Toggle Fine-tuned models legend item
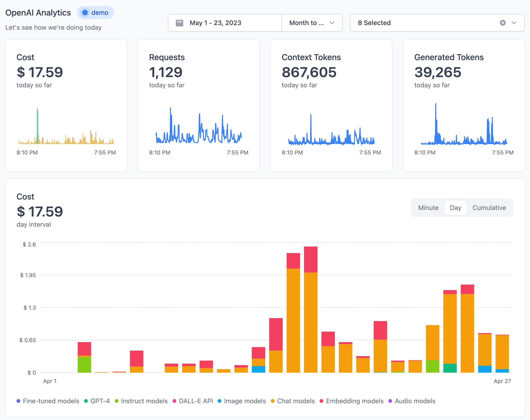Screen dimensions: 530x420 (x=48, y=401)
